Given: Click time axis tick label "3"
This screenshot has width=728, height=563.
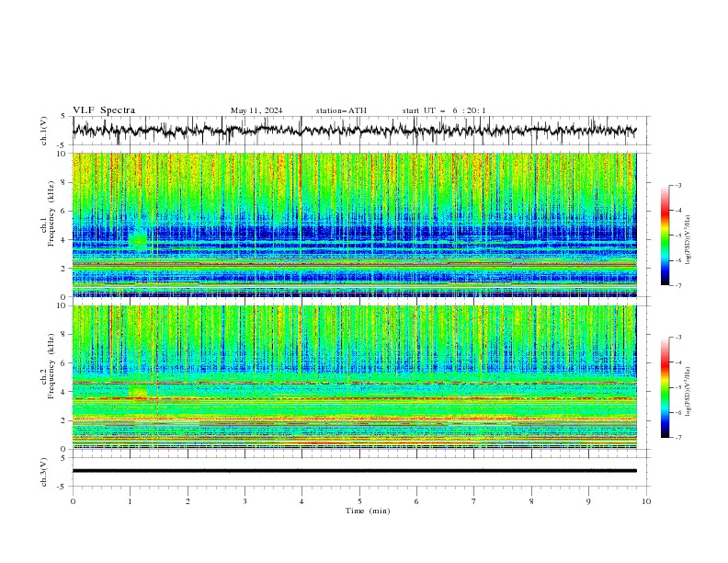Looking at the screenshot, I should 245,501.
